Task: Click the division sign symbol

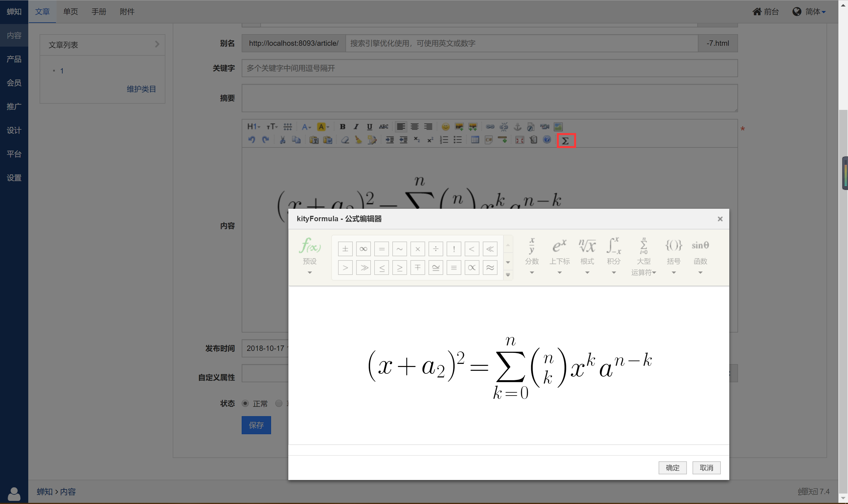Action: tap(436, 249)
